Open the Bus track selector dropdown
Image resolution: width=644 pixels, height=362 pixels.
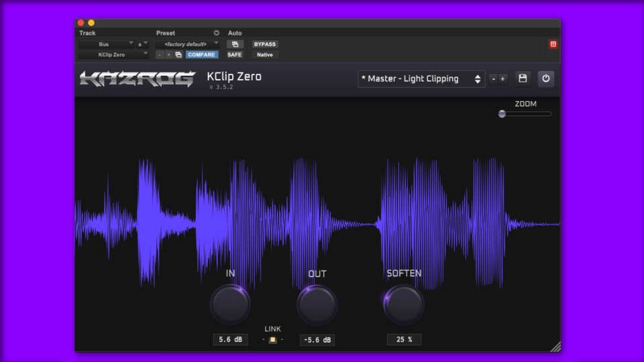click(x=107, y=44)
